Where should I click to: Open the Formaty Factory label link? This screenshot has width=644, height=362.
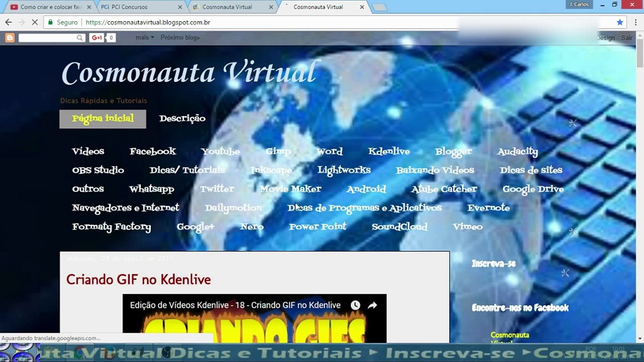111,227
